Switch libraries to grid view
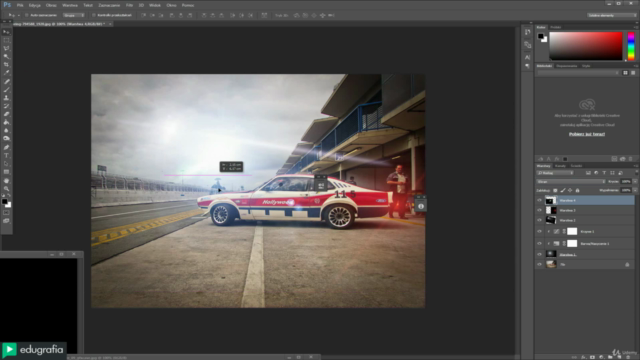Screen dimensions: 640x360 pyautogui.click(x=625, y=73)
